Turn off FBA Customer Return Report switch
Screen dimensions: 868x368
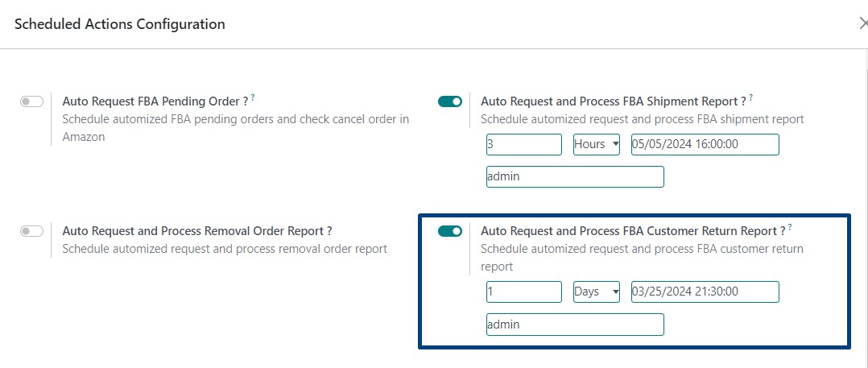pyautogui.click(x=449, y=231)
